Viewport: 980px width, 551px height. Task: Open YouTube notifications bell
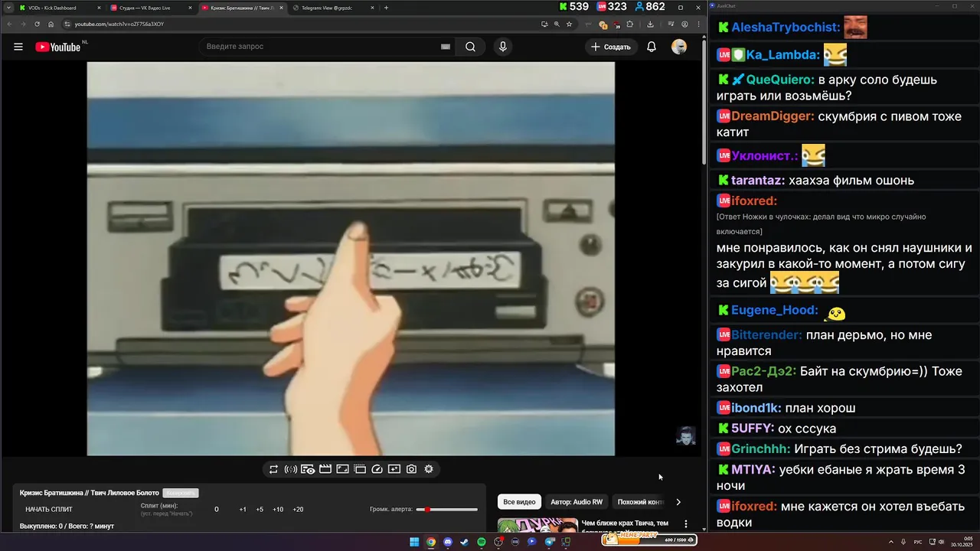point(652,47)
